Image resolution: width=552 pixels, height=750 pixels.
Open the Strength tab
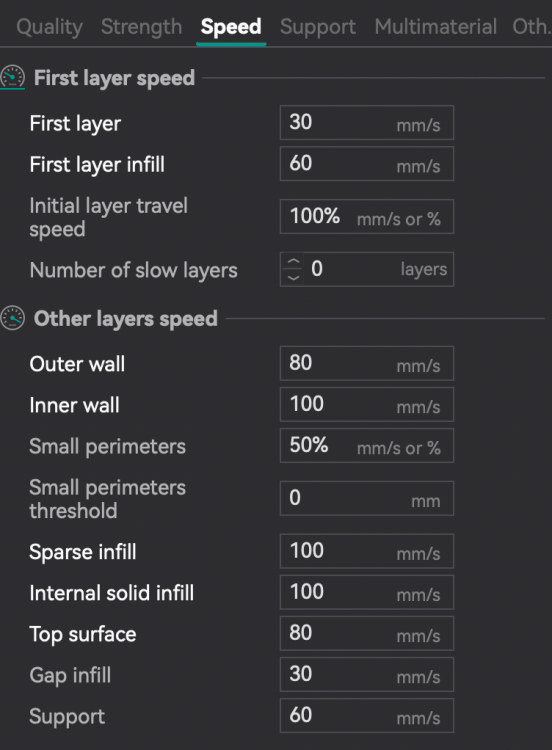[142, 27]
